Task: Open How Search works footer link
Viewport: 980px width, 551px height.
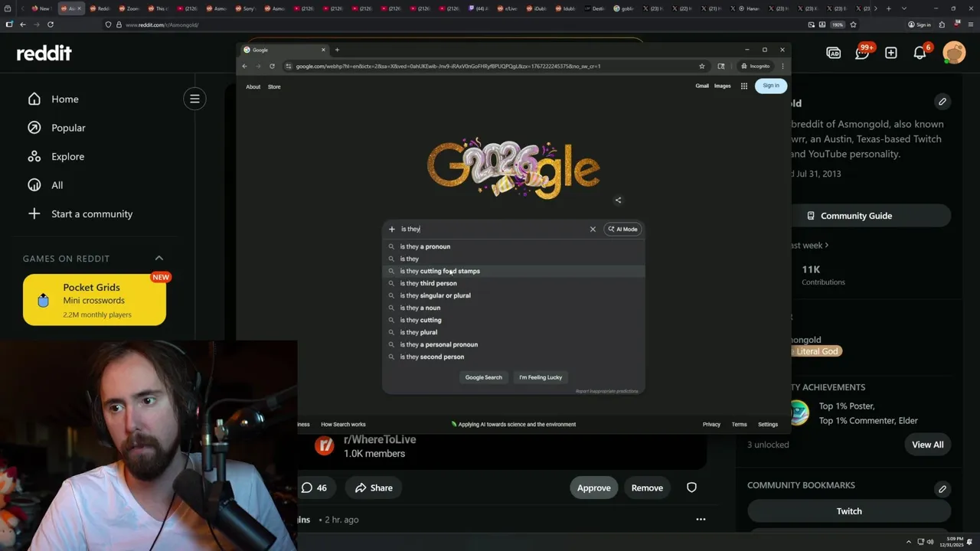Action: coord(343,424)
